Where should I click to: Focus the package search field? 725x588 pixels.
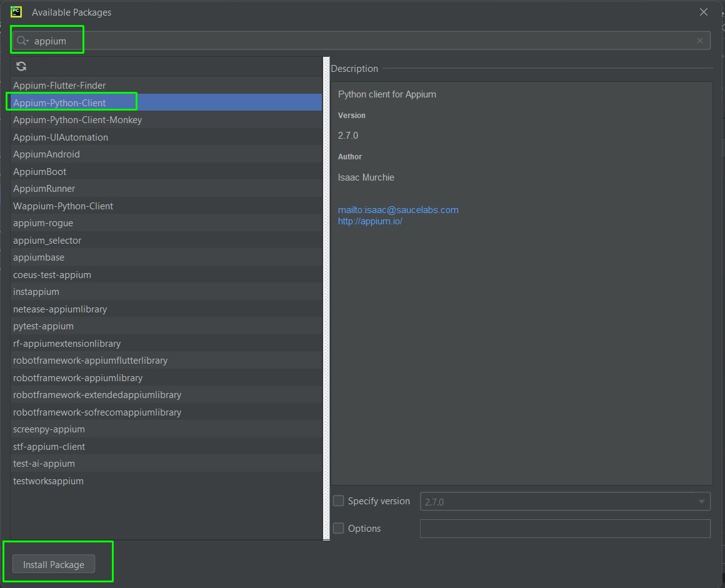tap(361, 41)
